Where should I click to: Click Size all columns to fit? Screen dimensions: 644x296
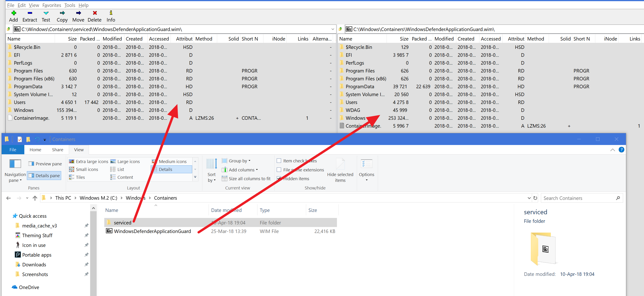click(246, 179)
